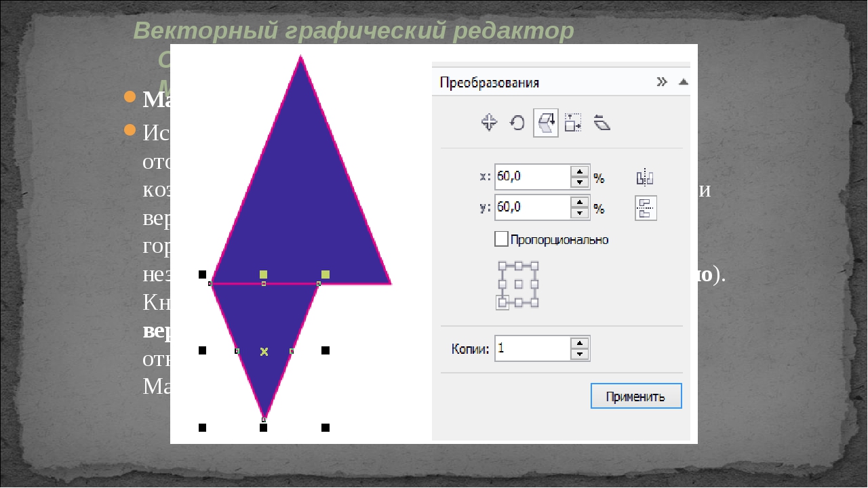Click the bottom-center black selection handle
Viewport: 868px width, 488px height.
pos(264,428)
